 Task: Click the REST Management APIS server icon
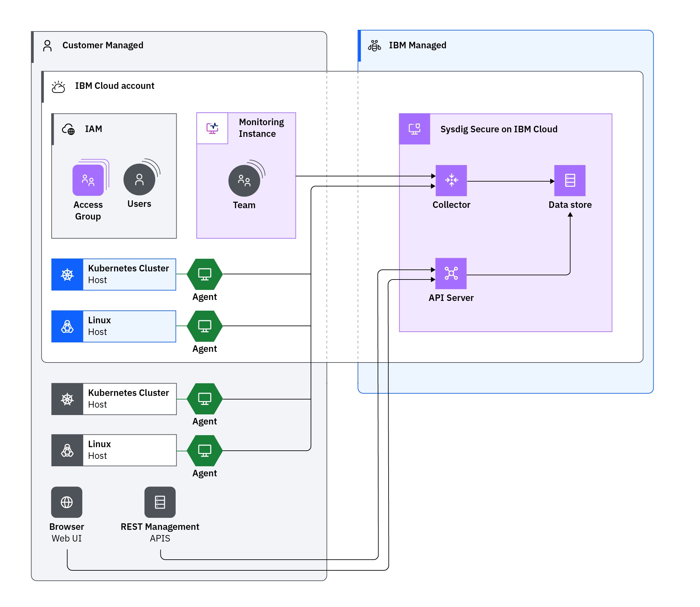tap(160, 502)
